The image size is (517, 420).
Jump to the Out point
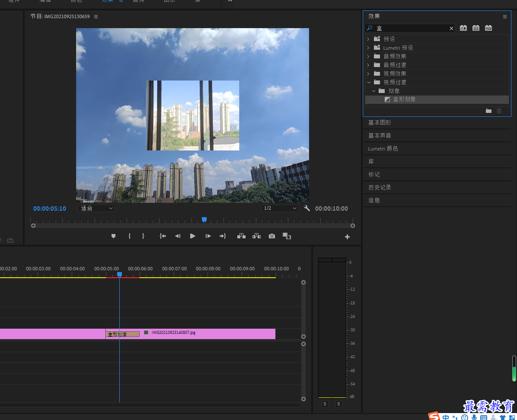pyautogui.click(x=223, y=236)
